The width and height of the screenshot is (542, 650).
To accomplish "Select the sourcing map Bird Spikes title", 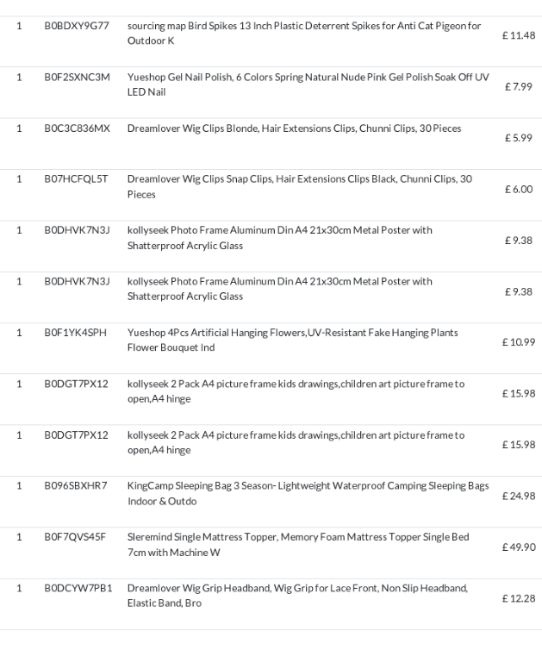I will (x=304, y=33).
